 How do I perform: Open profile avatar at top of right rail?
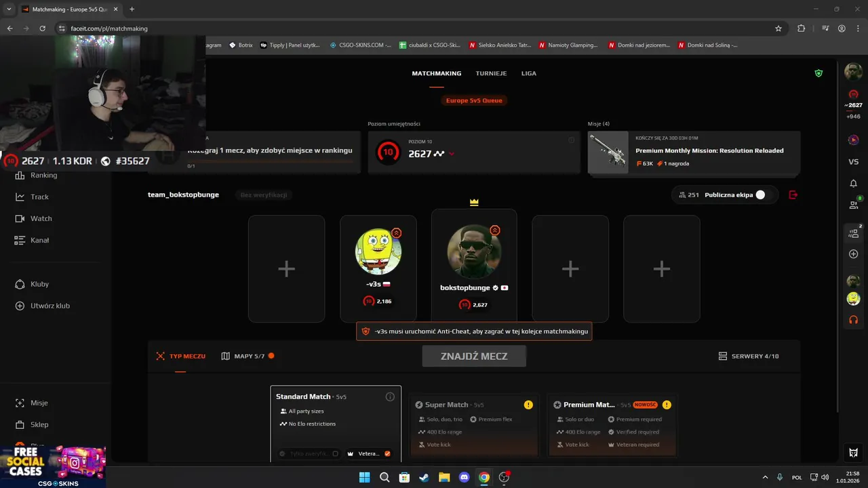[853, 71]
